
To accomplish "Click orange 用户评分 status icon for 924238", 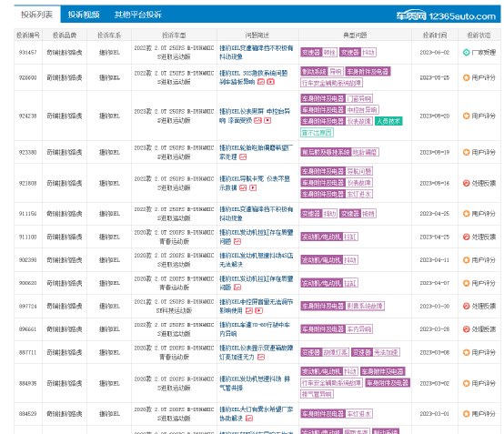I will [466, 116].
